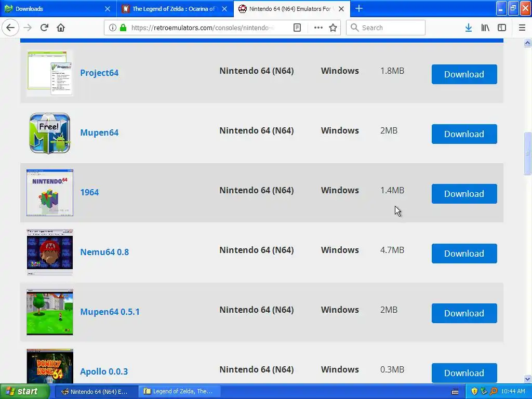This screenshot has height=399, width=532.
Task: Open the Apollo 0.0.3 link
Action: pos(104,371)
